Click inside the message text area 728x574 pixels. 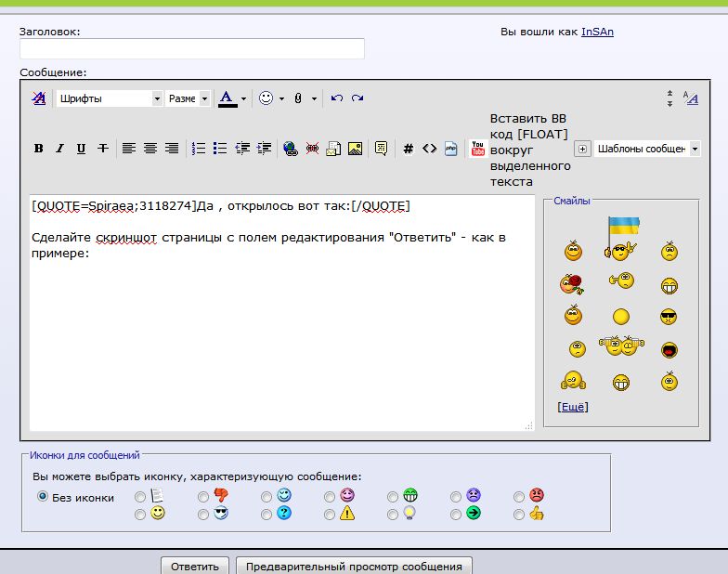click(282, 312)
